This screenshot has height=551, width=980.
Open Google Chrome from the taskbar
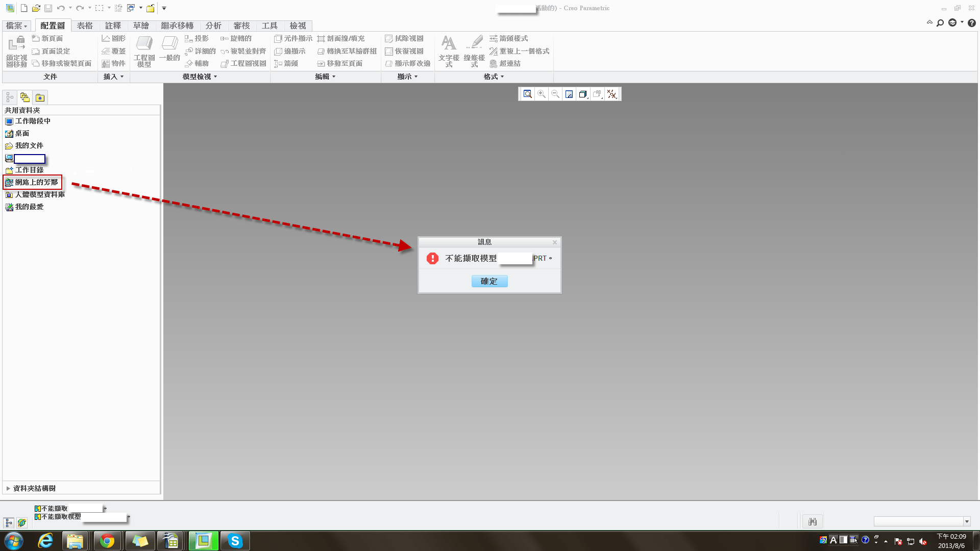click(107, 541)
